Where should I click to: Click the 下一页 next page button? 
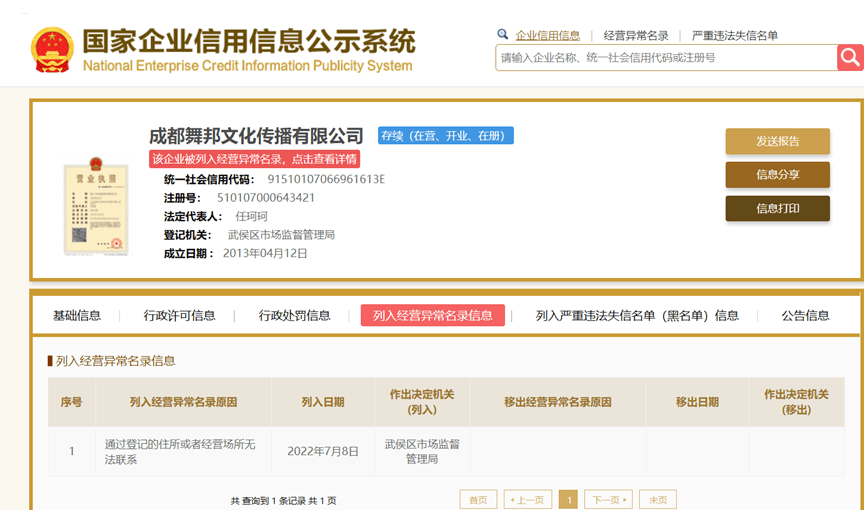(x=608, y=500)
